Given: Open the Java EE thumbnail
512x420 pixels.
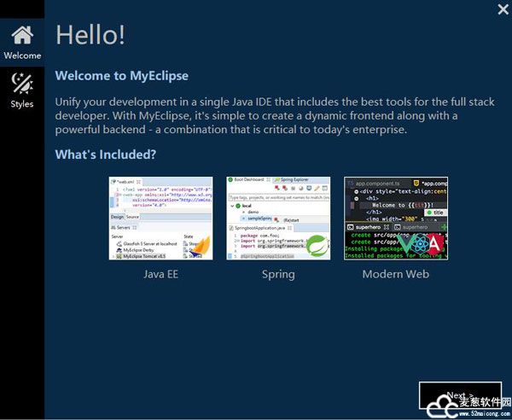Looking at the screenshot, I should 160,219.
